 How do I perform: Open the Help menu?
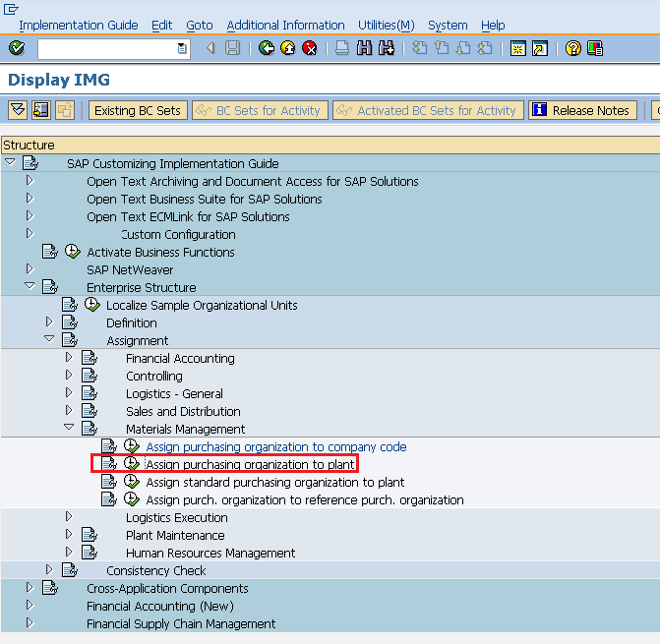coord(493,26)
